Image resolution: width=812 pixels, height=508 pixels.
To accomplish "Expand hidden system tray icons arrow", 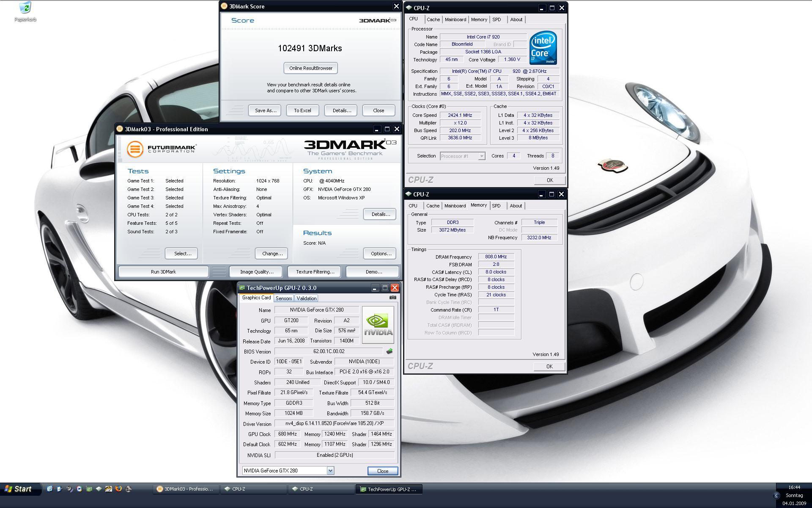I will tap(776, 495).
